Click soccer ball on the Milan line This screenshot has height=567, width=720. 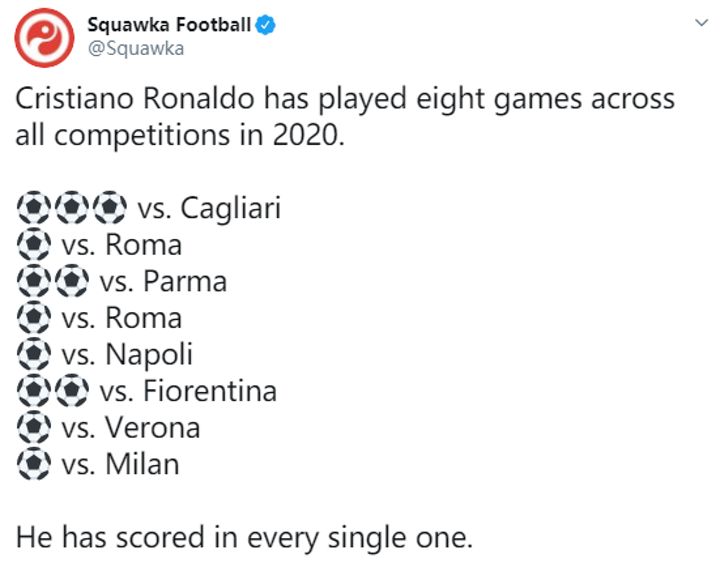coord(34,464)
